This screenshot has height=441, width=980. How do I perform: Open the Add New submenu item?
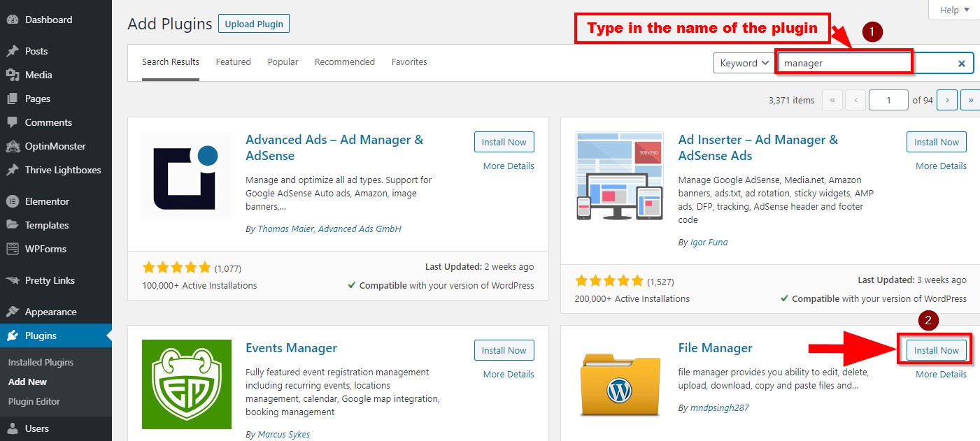tap(27, 382)
